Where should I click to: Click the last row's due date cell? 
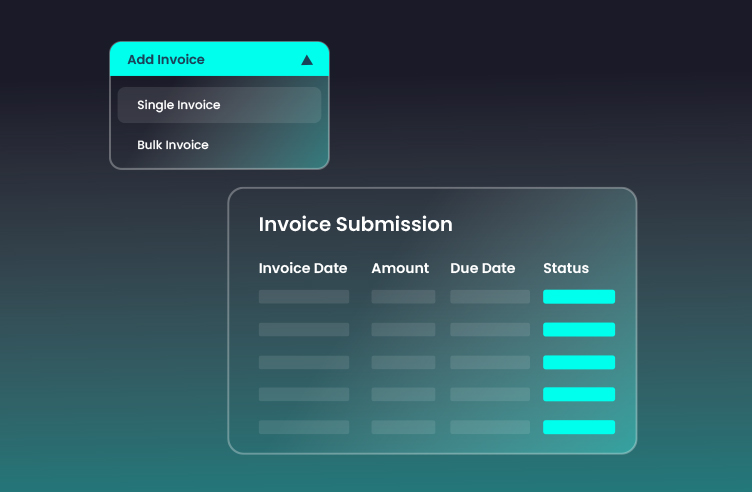point(490,427)
